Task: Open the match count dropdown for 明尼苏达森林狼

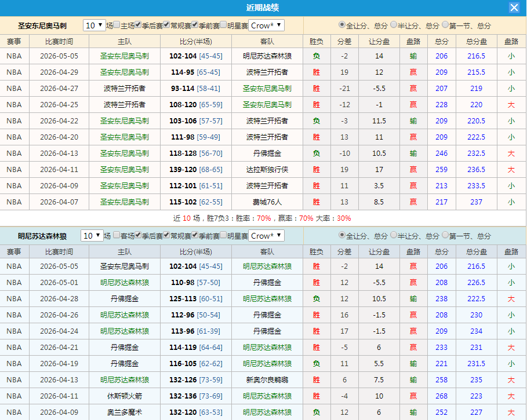Action: (92, 236)
